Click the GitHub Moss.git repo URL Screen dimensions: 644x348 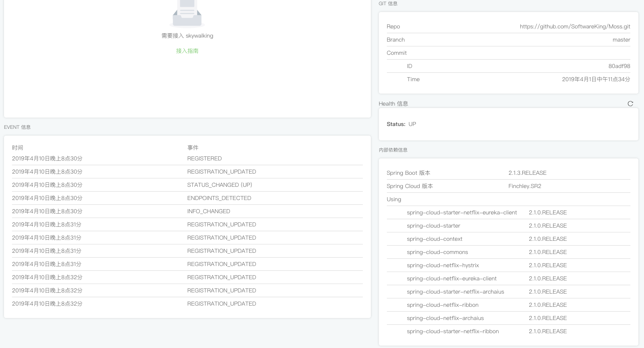[575, 26]
